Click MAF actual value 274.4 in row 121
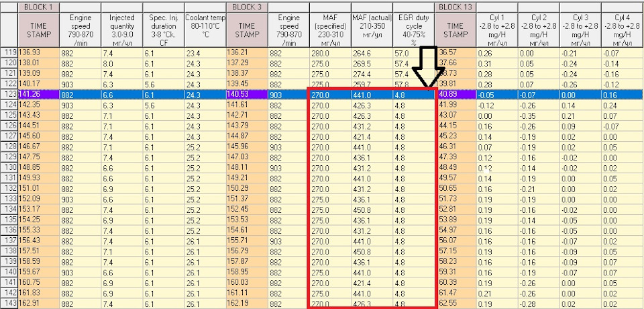 click(372, 74)
